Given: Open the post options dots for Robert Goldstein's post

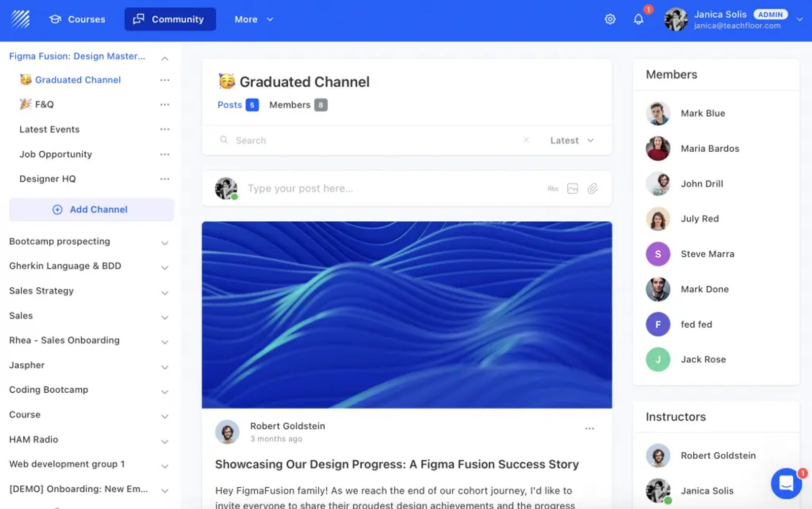Looking at the screenshot, I should (589, 429).
